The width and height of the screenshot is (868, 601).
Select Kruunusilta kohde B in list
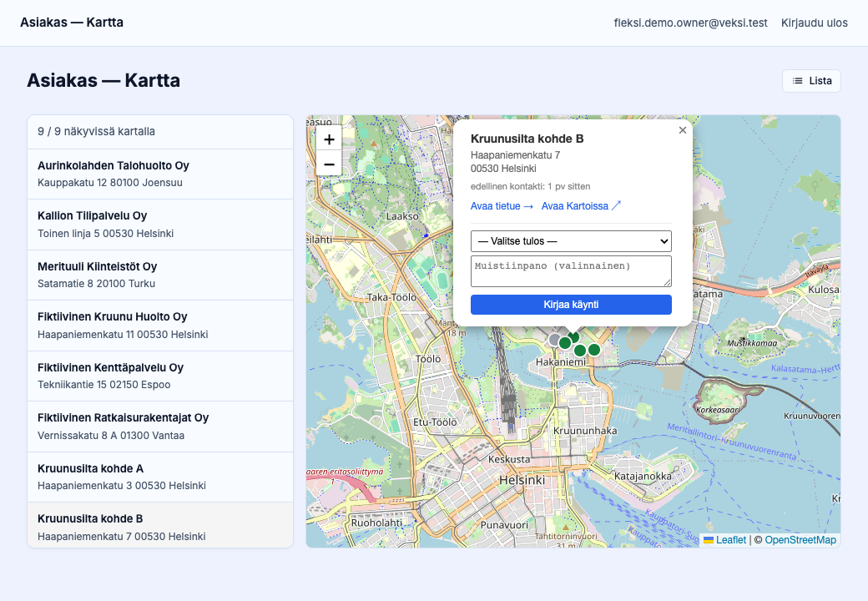[160, 525]
